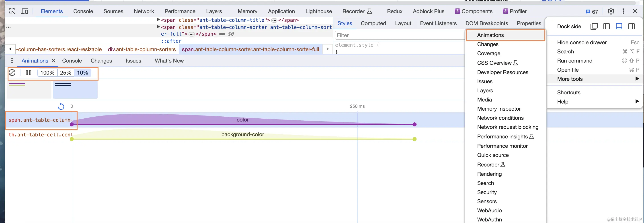This screenshot has height=223, width=644.
Task: Open Shortcuts from the menu
Action: 594,92
